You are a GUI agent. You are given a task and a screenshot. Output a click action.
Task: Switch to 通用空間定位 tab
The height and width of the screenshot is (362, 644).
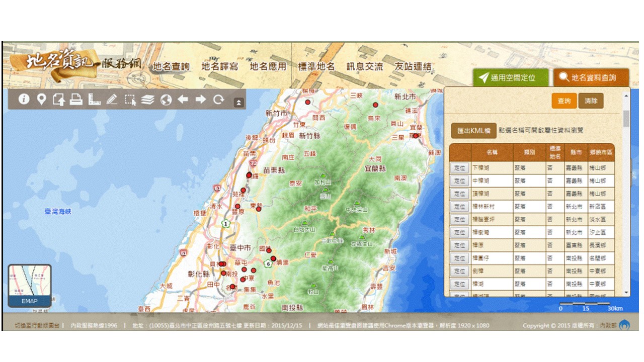[x=510, y=78]
